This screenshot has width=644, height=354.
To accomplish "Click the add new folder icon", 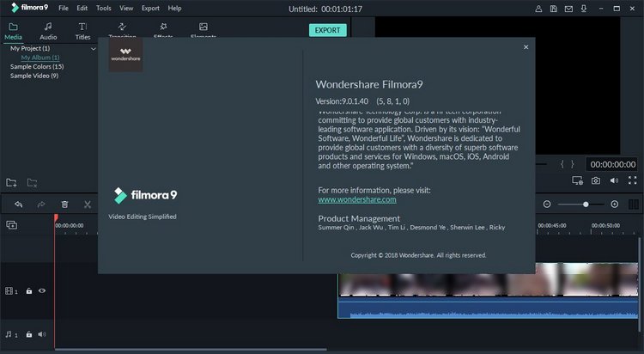I will 11,182.
